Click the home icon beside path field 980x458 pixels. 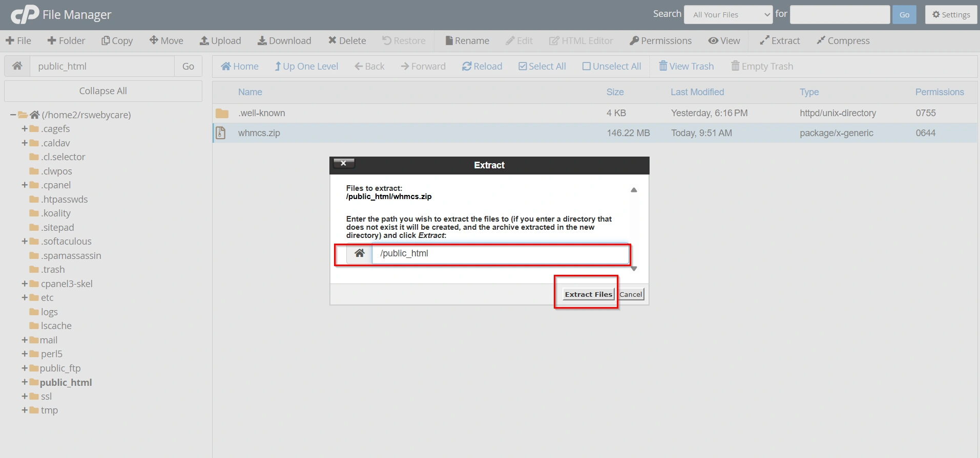[17, 66]
